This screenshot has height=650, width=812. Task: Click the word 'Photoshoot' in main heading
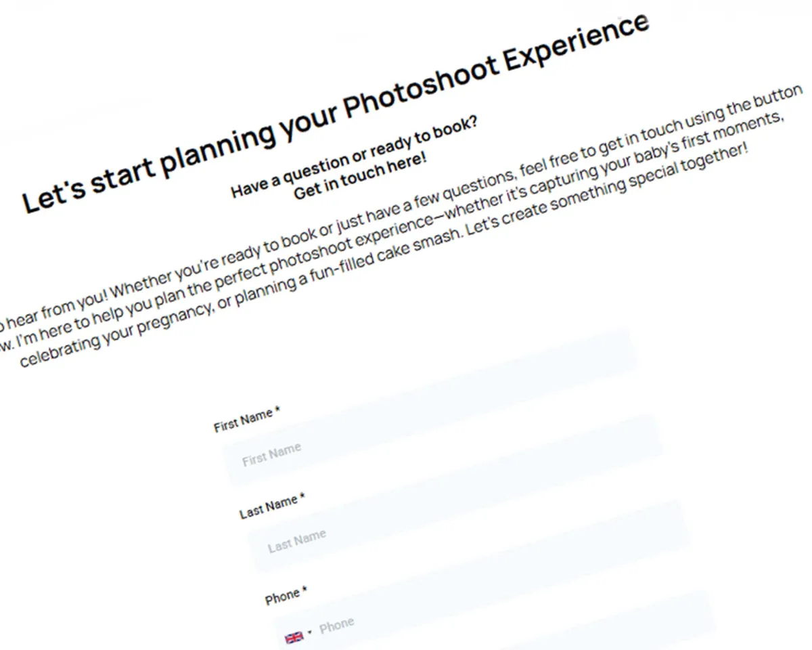418,96
